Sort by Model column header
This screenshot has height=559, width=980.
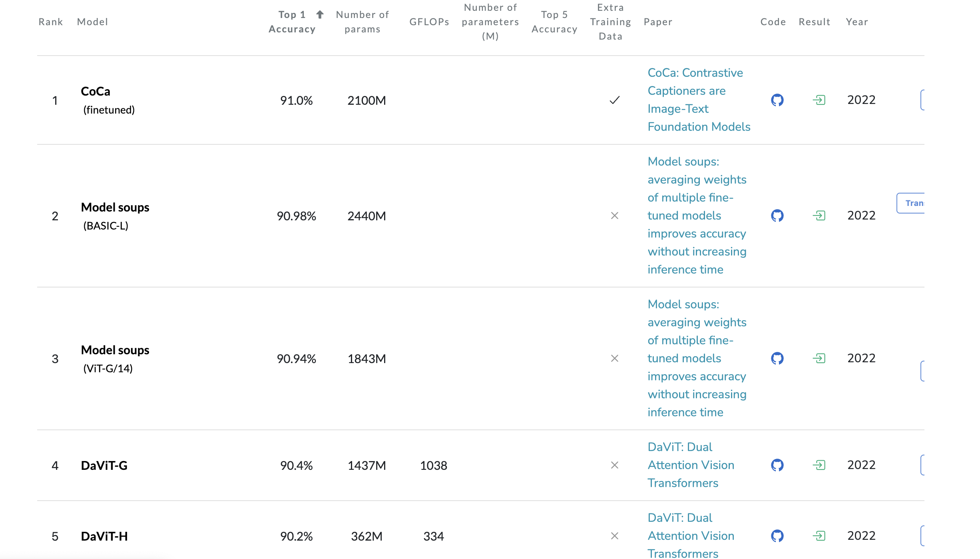[92, 22]
